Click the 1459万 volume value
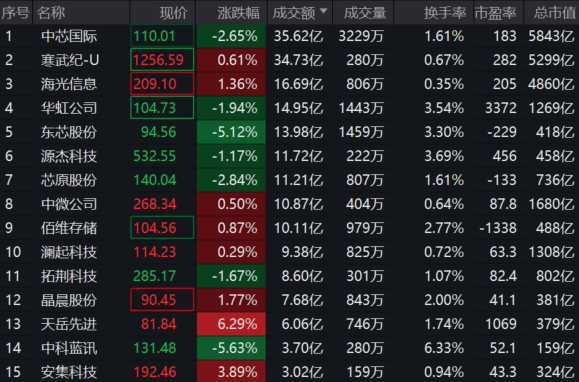The width and height of the screenshot is (579, 382). [361, 132]
